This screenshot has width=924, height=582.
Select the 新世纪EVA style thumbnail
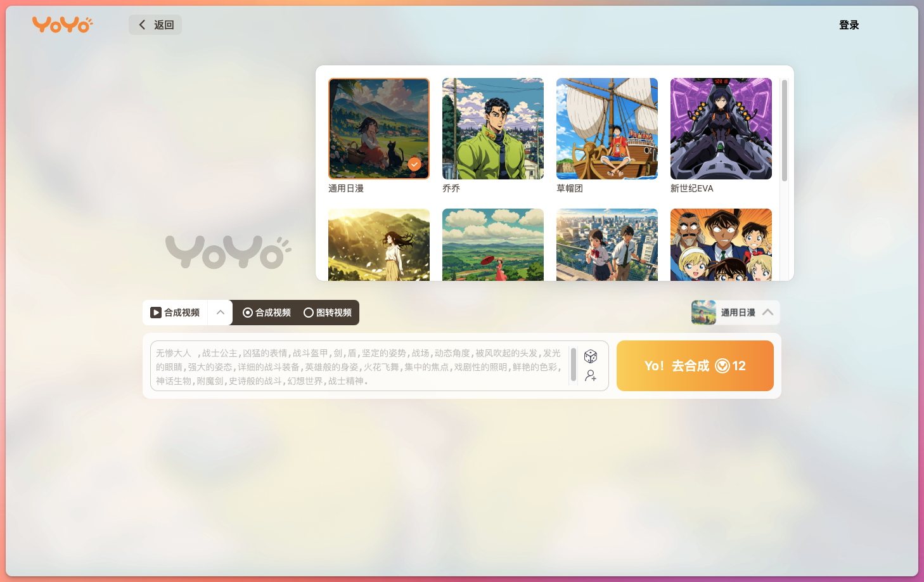pyautogui.click(x=721, y=129)
